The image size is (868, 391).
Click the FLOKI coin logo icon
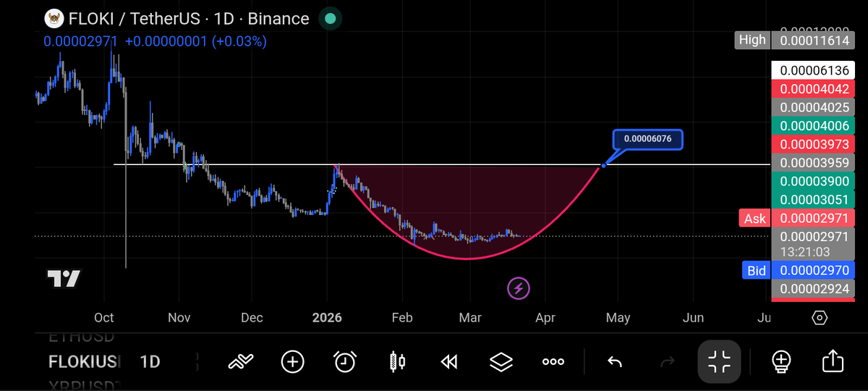[53, 19]
